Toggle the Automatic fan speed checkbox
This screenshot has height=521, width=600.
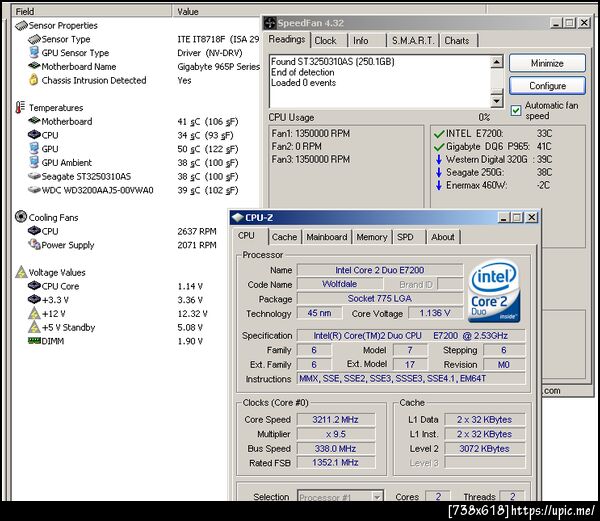[515, 111]
